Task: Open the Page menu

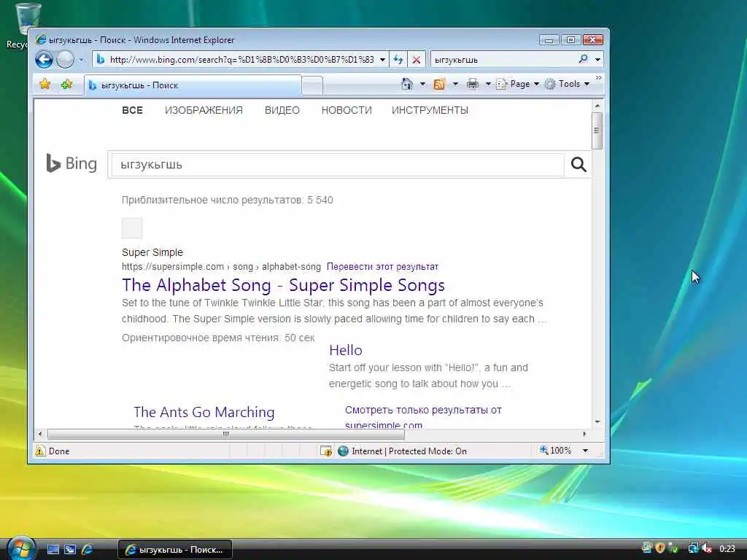Action: [518, 85]
